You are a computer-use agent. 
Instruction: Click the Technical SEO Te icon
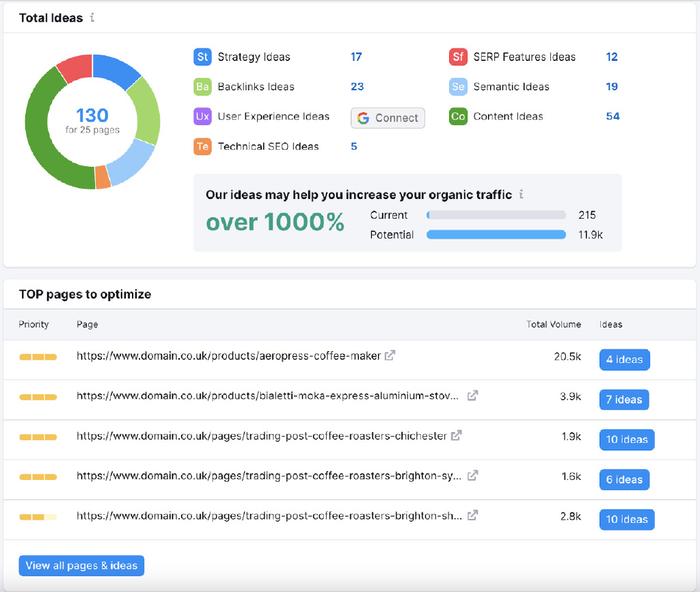click(x=202, y=146)
